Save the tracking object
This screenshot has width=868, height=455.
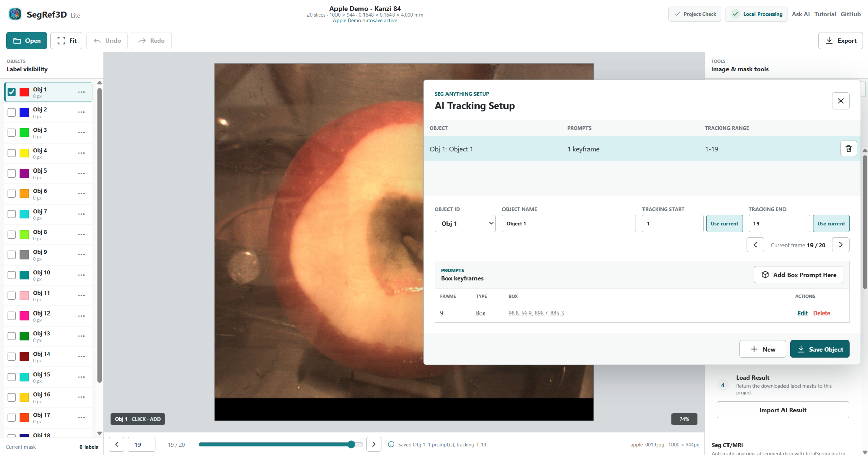(820, 349)
